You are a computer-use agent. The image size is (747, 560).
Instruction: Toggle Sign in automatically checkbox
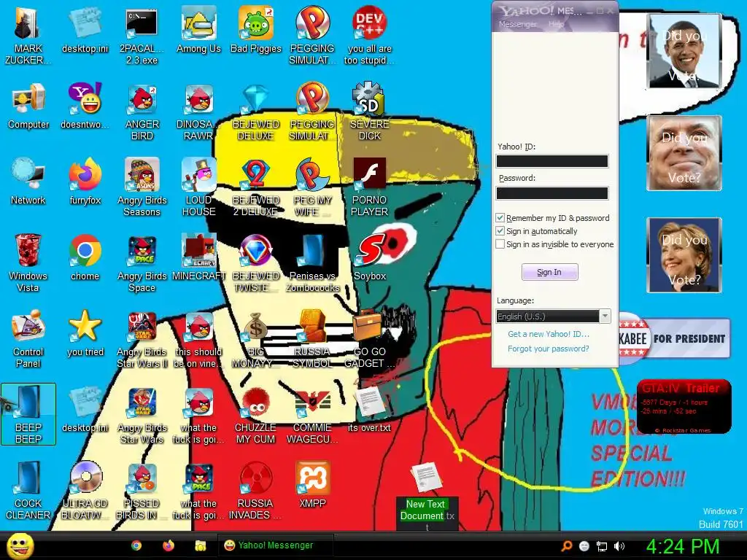point(500,231)
